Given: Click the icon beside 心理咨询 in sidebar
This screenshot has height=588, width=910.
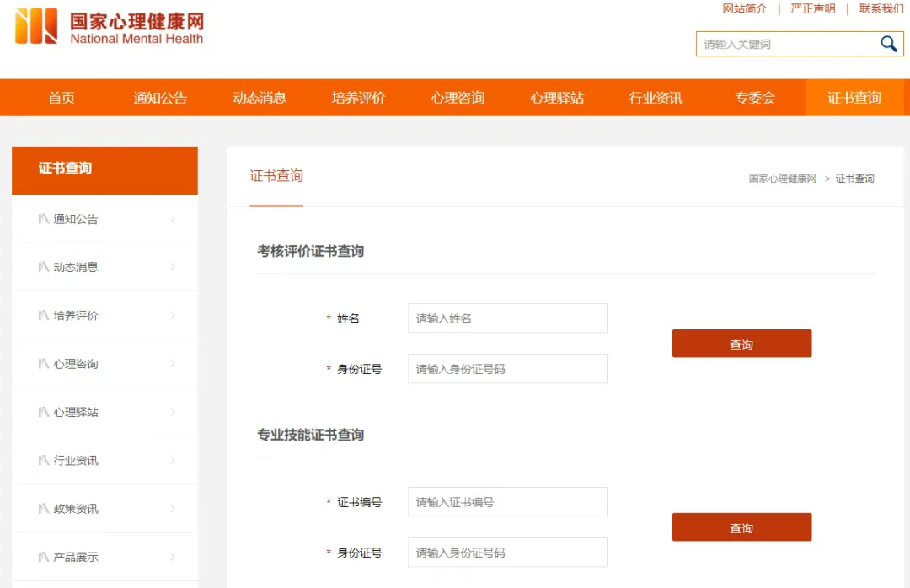Looking at the screenshot, I should coord(44,364).
